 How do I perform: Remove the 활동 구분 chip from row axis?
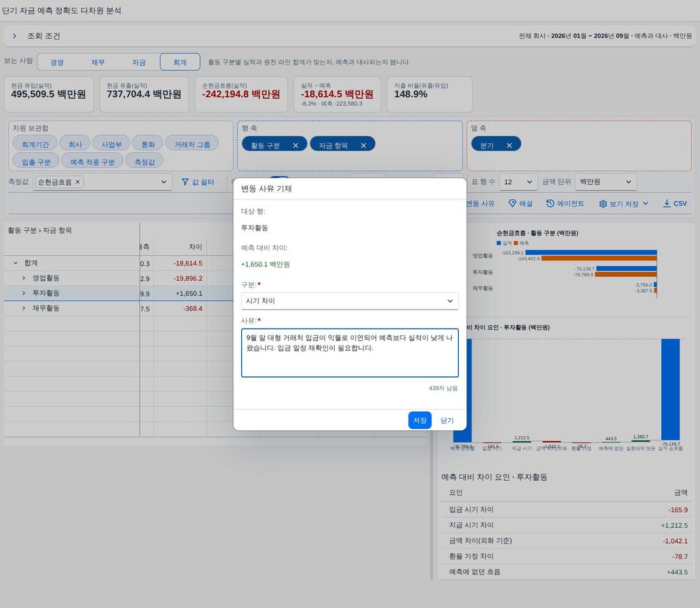295,145
